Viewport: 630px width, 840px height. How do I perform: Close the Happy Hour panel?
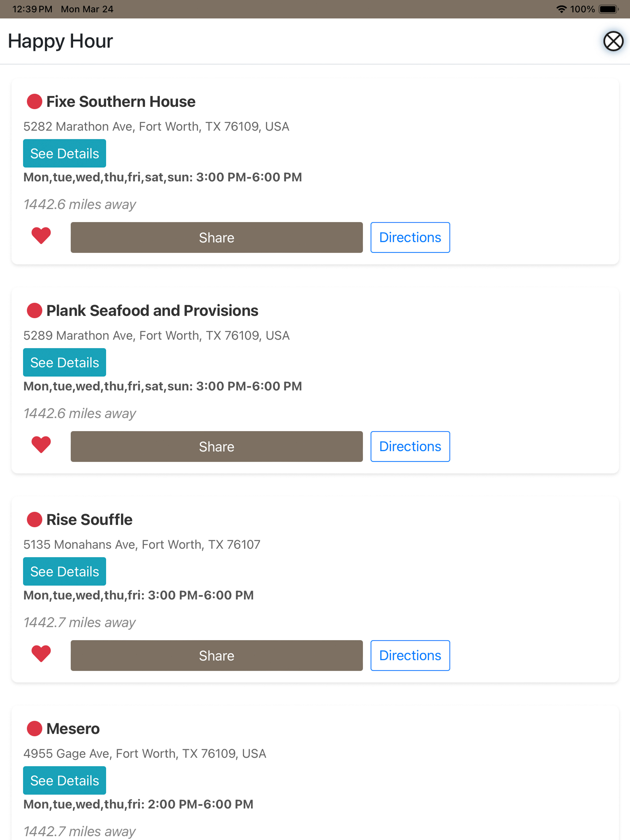click(613, 41)
